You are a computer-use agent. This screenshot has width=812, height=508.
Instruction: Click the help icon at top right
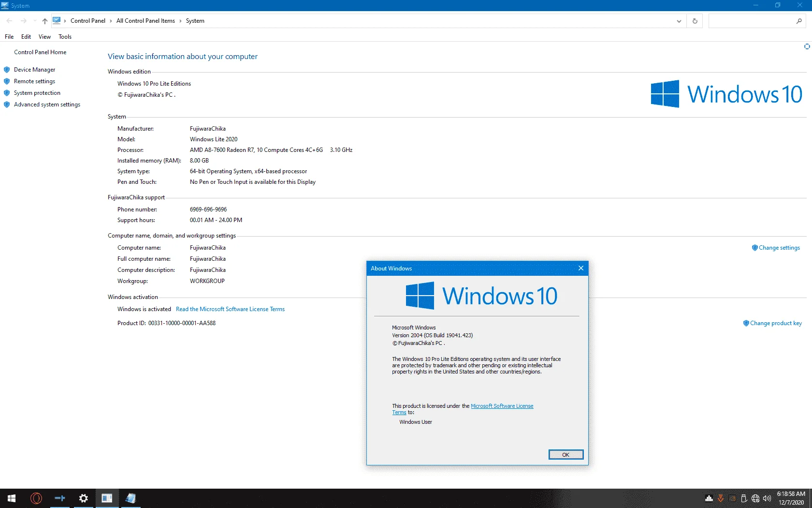pyautogui.click(x=807, y=46)
